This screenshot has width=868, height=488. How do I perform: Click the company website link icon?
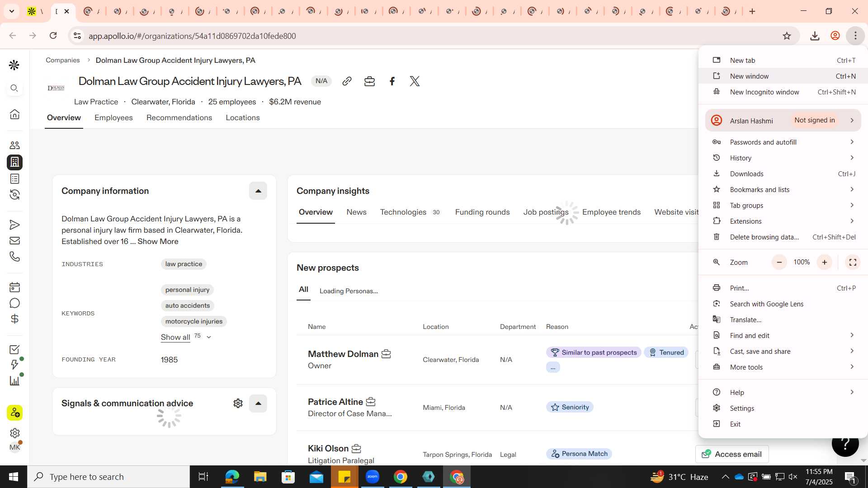[347, 81]
